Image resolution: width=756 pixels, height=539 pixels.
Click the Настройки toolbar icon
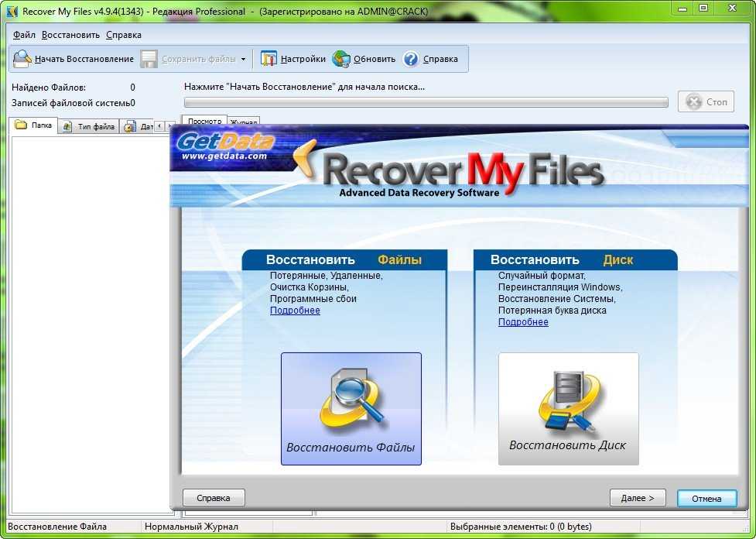[x=269, y=59]
